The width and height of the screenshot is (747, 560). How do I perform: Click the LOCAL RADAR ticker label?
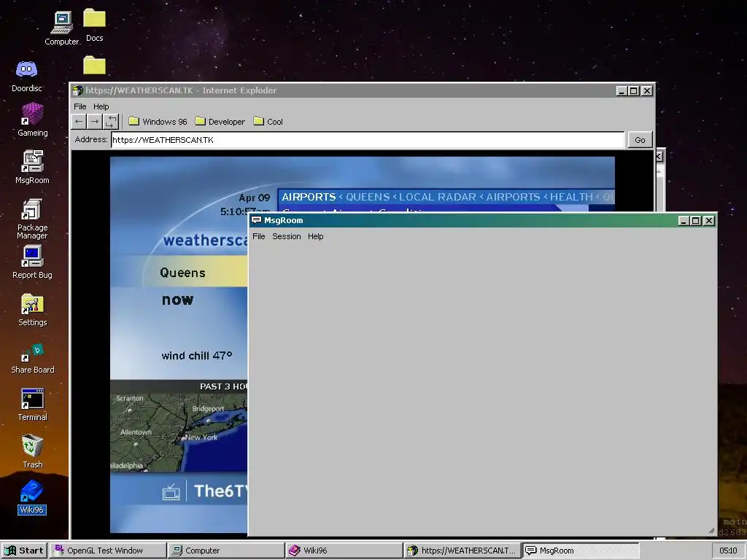tap(438, 197)
